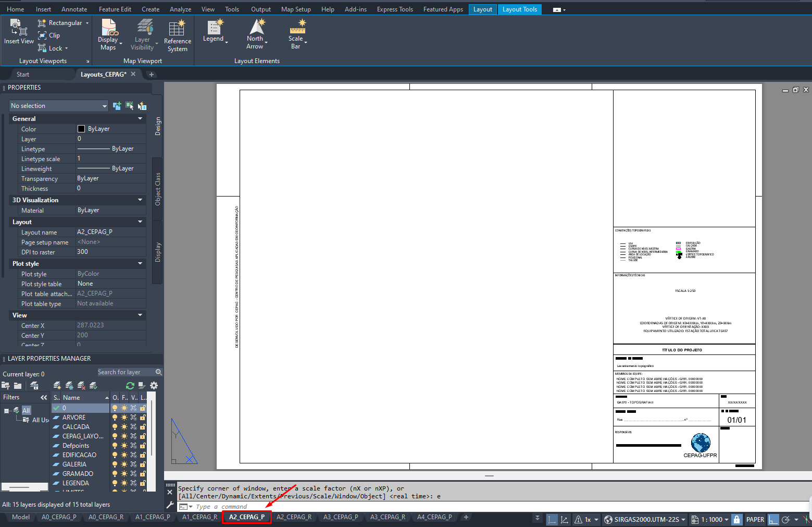Open the SIRGAS2000.UTM-22S coordinate system dropdown
The image size is (812, 527).
tap(645, 520)
